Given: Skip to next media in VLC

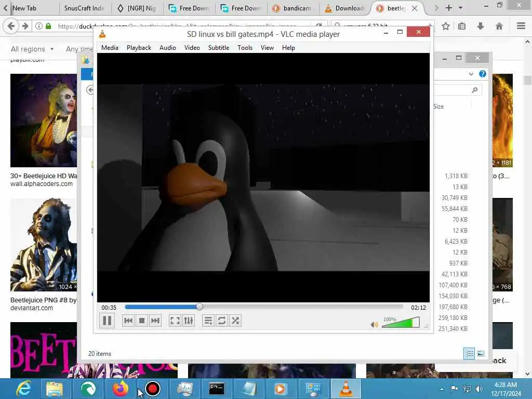Looking at the screenshot, I should pos(155,321).
